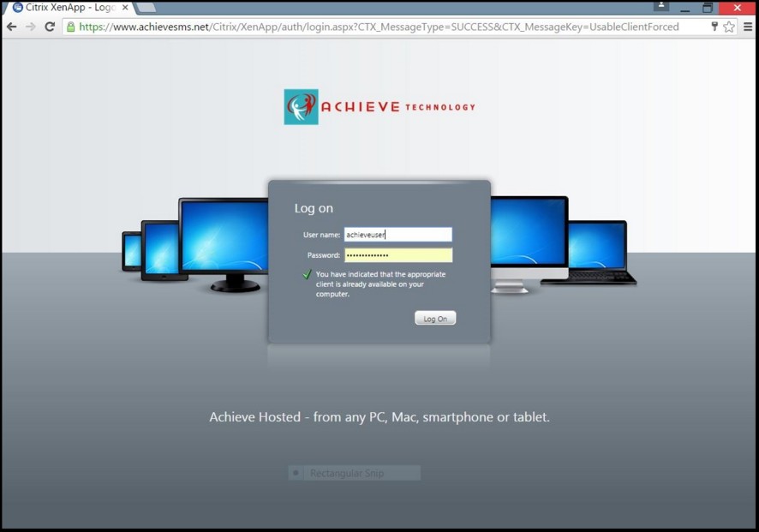Click the Password input field
The image size is (759, 532).
(397, 255)
